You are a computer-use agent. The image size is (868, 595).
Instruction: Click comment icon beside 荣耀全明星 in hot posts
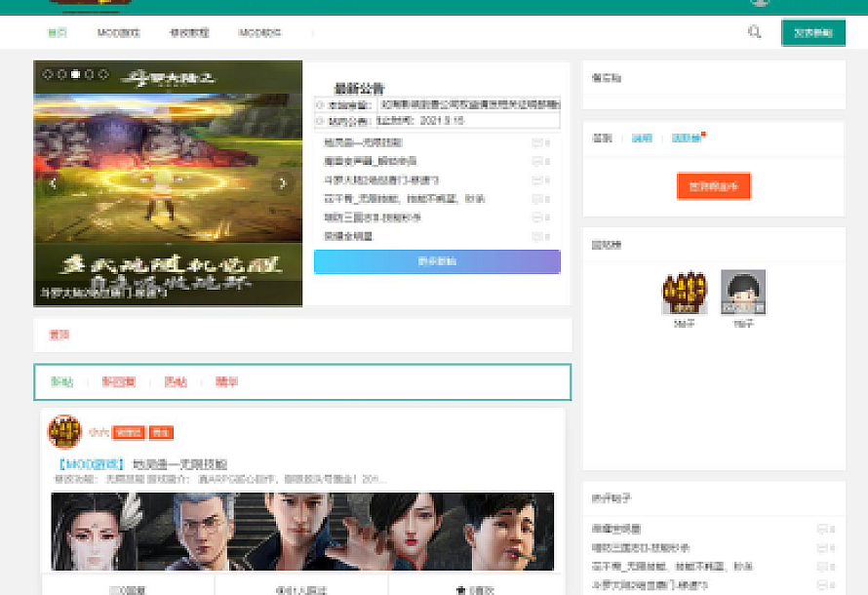[x=821, y=529]
